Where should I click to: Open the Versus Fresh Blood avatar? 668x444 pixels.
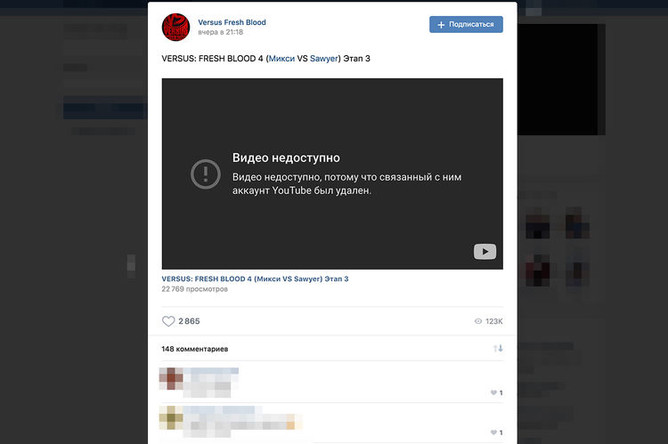176,27
